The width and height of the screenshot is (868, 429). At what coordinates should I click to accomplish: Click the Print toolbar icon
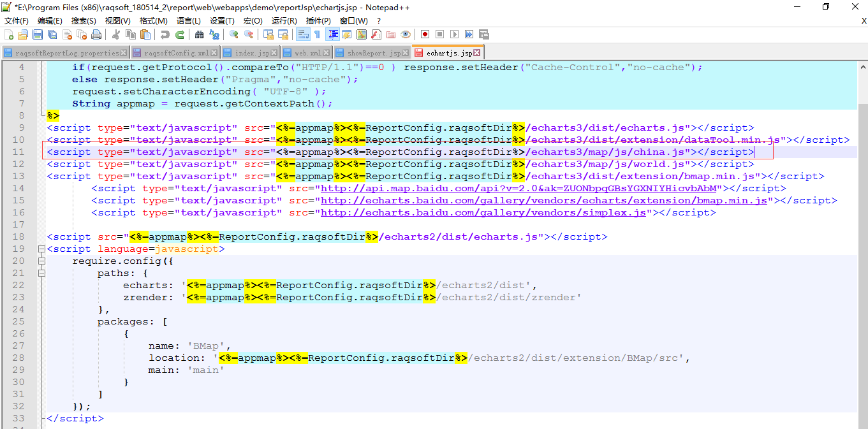click(96, 34)
